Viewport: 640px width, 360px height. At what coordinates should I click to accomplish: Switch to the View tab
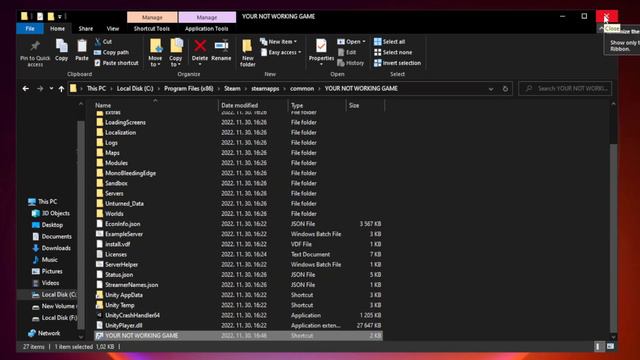coord(113,29)
